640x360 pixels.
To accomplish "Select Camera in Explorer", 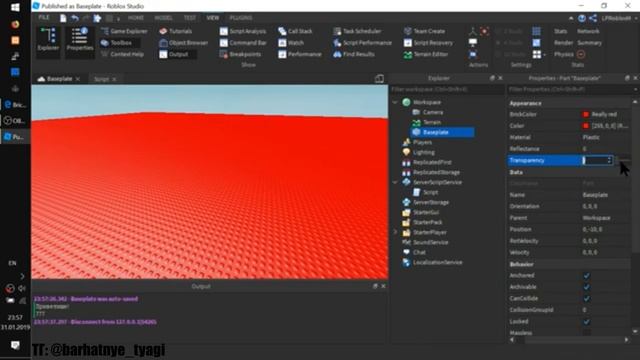I will click(428, 112).
